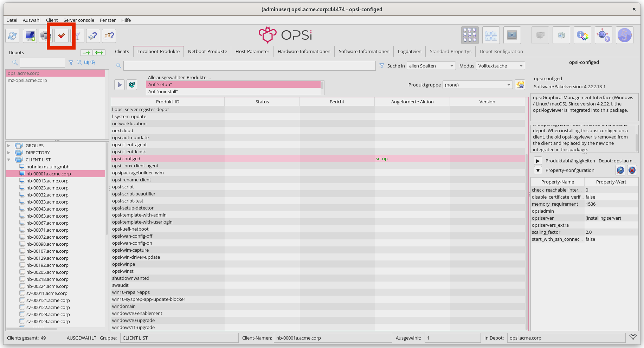This screenshot has height=348, width=644.
Task: Sort by the Angeforderte Aktion column header
Action: tap(412, 102)
